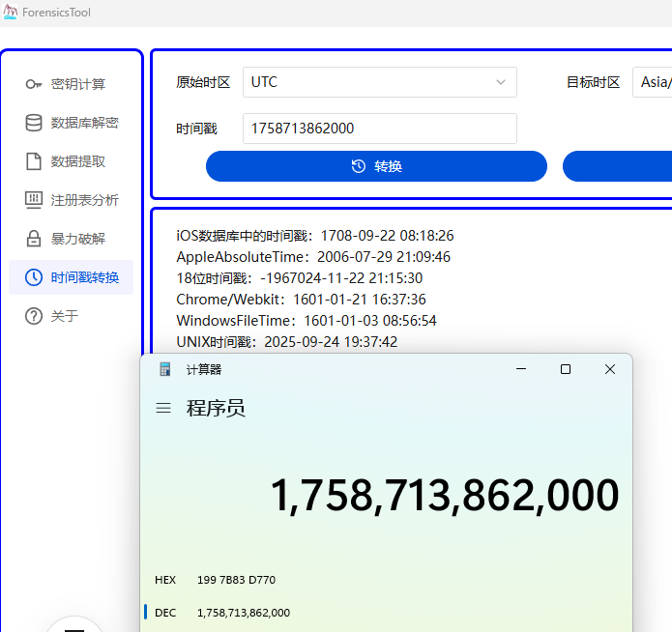The height and width of the screenshot is (632, 672).
Task: Click the partially visible blue button right of 转换
Action: 617,166
